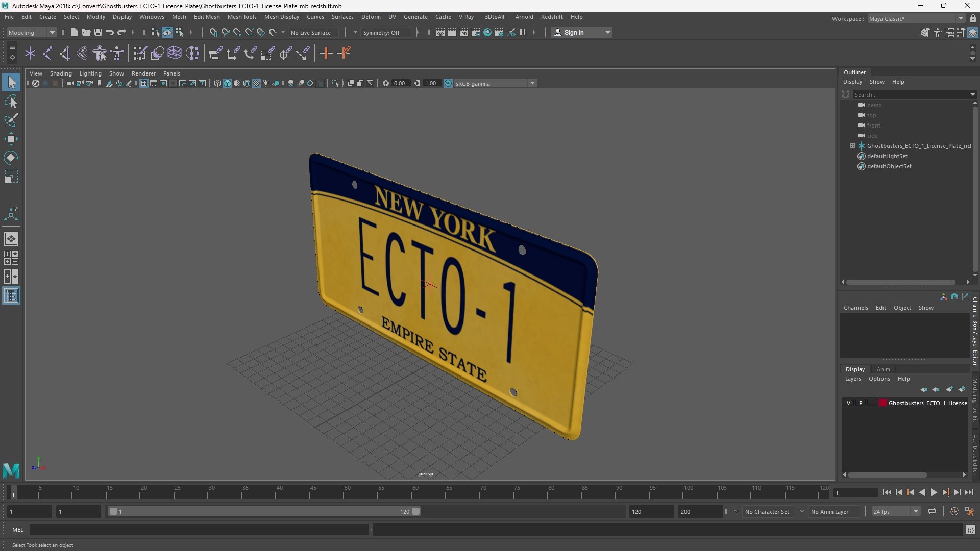Toggle layer visibility V box
This screenshot has width=980, height=551.
(x=849, y=403)
